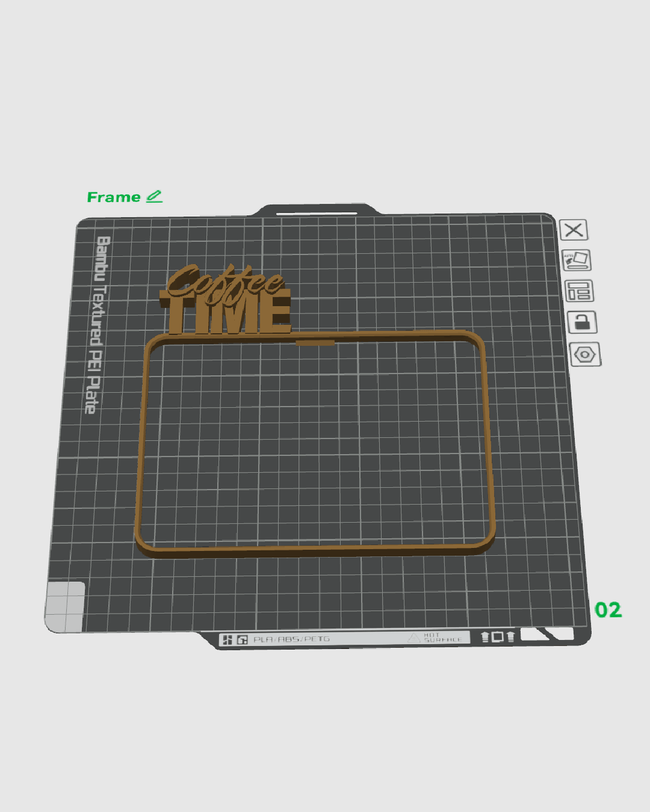Click the arrange objects layout icon
The height and width of the screenshot is (812, 650).
(x=579, y=291)
